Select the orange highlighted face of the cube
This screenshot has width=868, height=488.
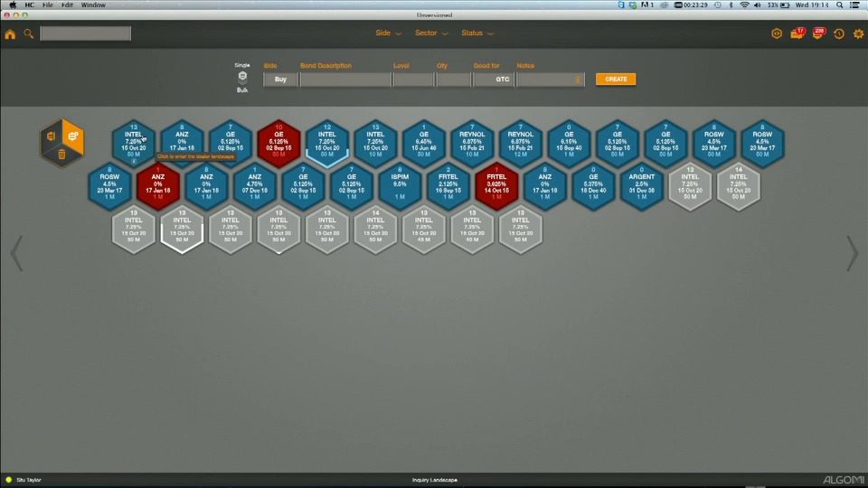[x=73, y=136]
